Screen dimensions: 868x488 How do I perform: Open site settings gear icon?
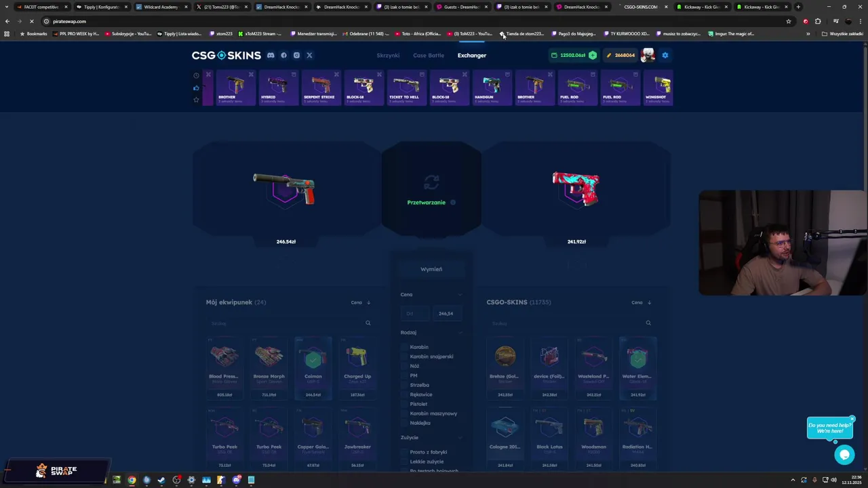pos(665,55)
